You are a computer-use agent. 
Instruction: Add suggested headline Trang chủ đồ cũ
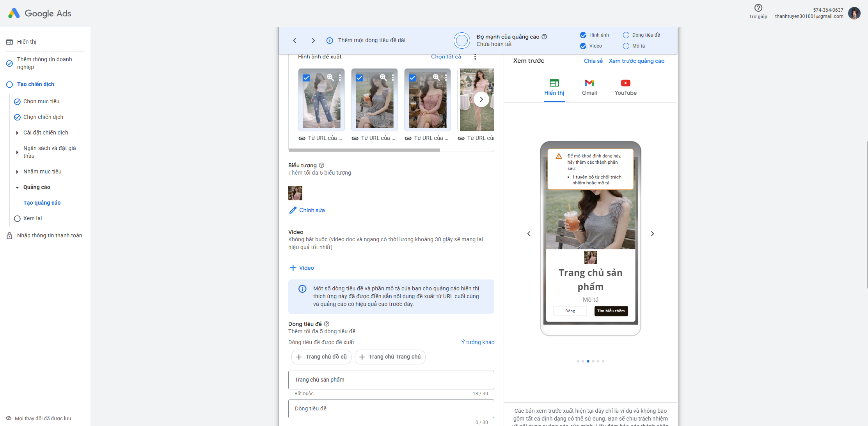coord(321,357)
